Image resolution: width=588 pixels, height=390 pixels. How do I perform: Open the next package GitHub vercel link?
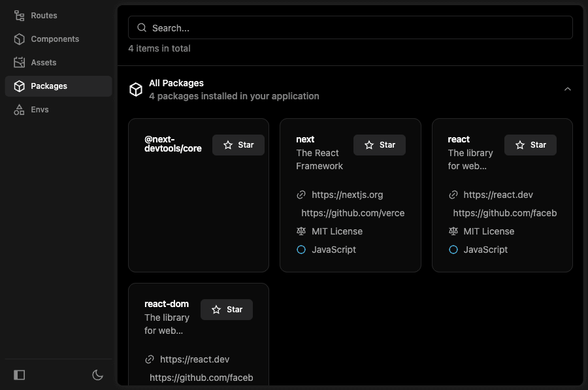click(x=353, y=213)
